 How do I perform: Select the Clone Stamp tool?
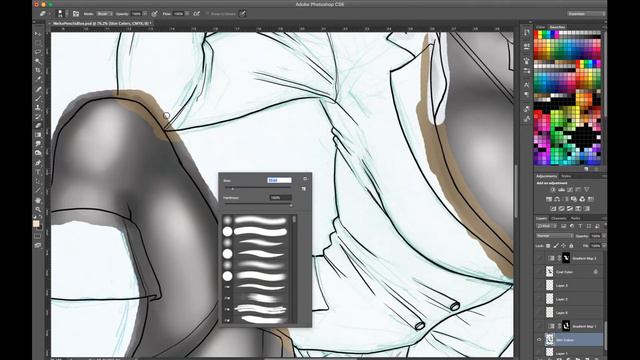pos(38,107)
